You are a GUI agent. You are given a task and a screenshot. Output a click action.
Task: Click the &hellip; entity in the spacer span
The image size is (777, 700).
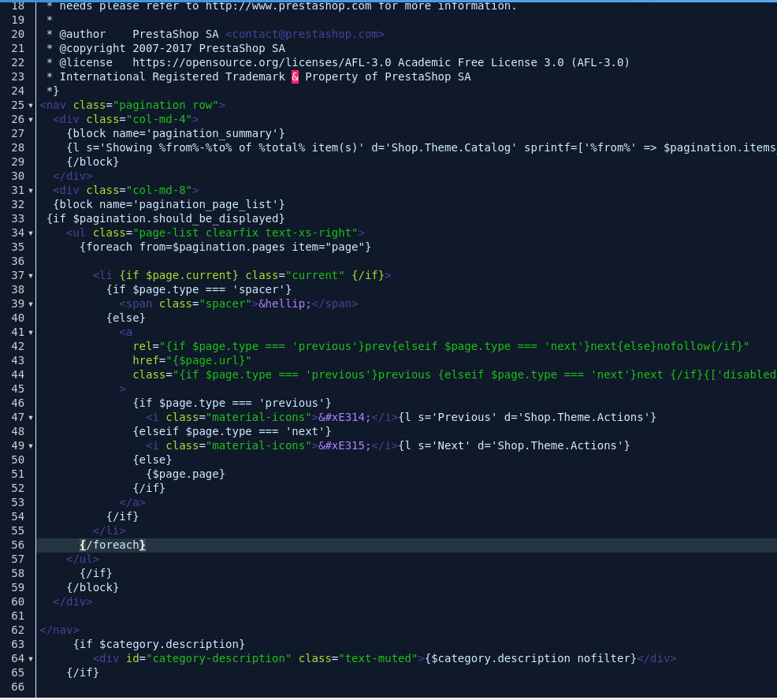pyautogui.click(x=285, y=303)
